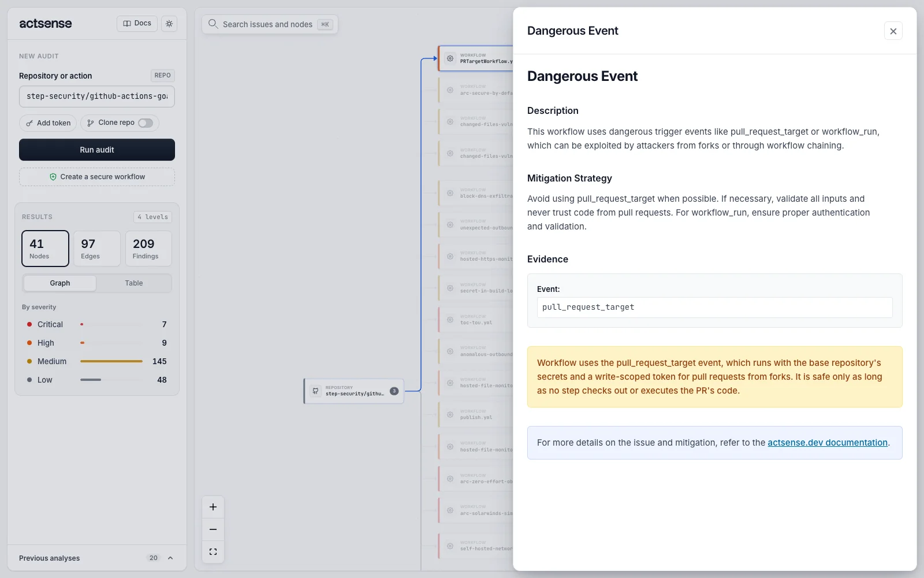Screen dimensions: 924x578
Task: Switch to the Graph tab
Action: 60,283
